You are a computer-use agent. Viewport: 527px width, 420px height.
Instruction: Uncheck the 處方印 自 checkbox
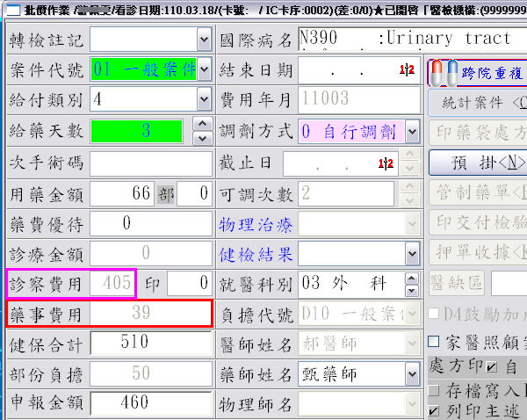(491, 366)
